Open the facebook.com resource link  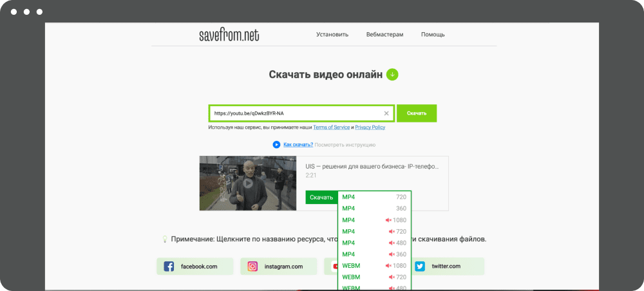[x=195, y=267]
